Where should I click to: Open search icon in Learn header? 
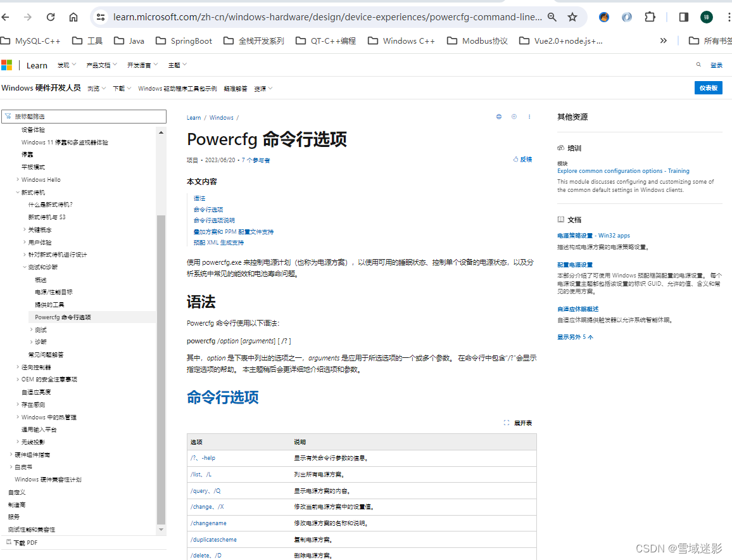pyautogui.click(x=698, y=65)
